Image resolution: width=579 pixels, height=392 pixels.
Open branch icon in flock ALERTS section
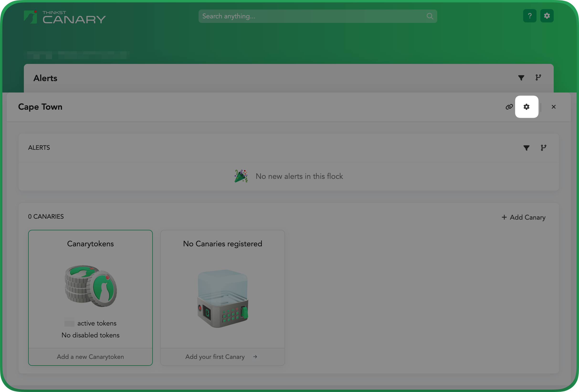coord(543,148)
